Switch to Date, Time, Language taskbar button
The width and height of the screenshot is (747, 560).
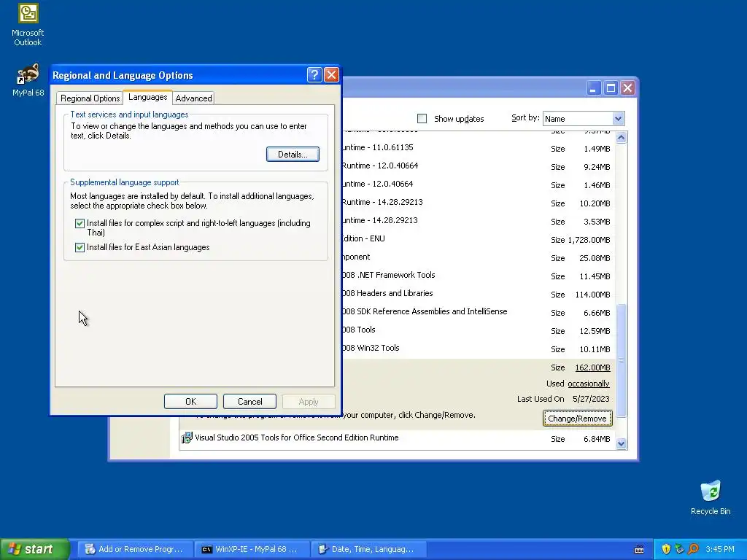(368, 549)
